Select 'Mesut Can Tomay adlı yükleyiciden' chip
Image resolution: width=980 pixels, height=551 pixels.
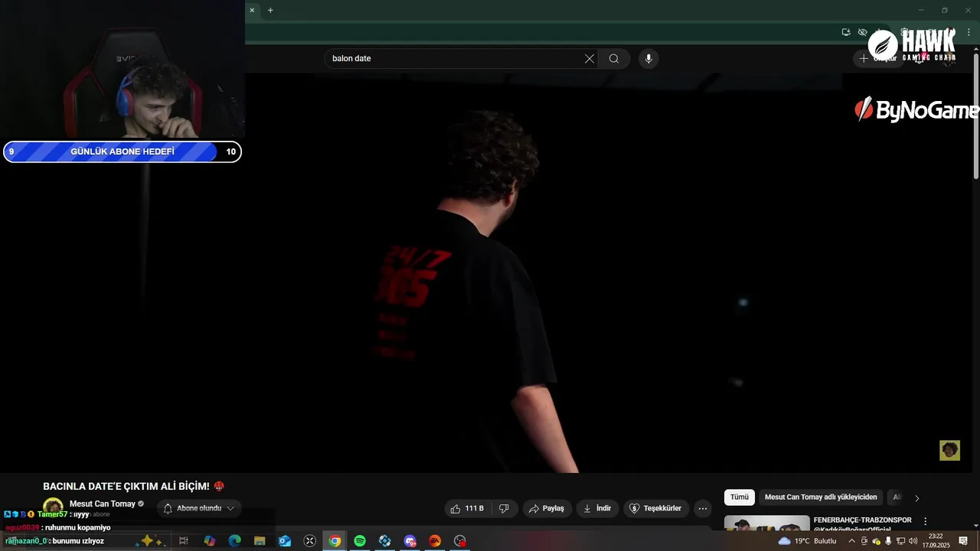point(821,497)
